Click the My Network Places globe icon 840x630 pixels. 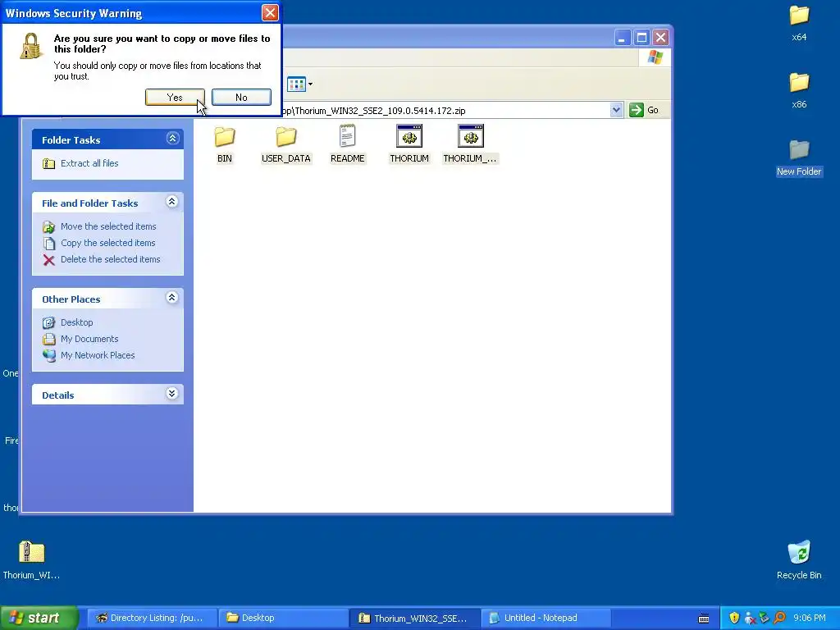[48, 355]
